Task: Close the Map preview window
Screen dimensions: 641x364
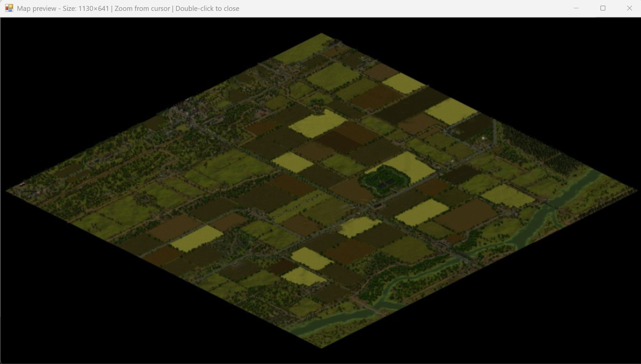Action: coord(629,8)
